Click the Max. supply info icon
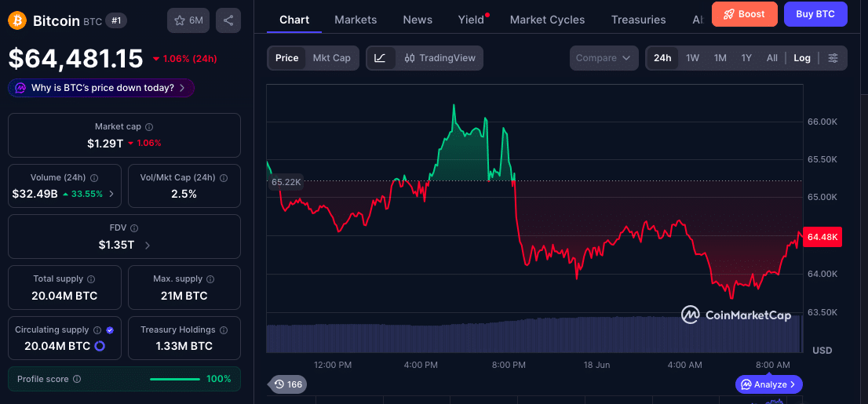Image resolution: width=868 pixels, height=404 pixels. coord(210,279)
